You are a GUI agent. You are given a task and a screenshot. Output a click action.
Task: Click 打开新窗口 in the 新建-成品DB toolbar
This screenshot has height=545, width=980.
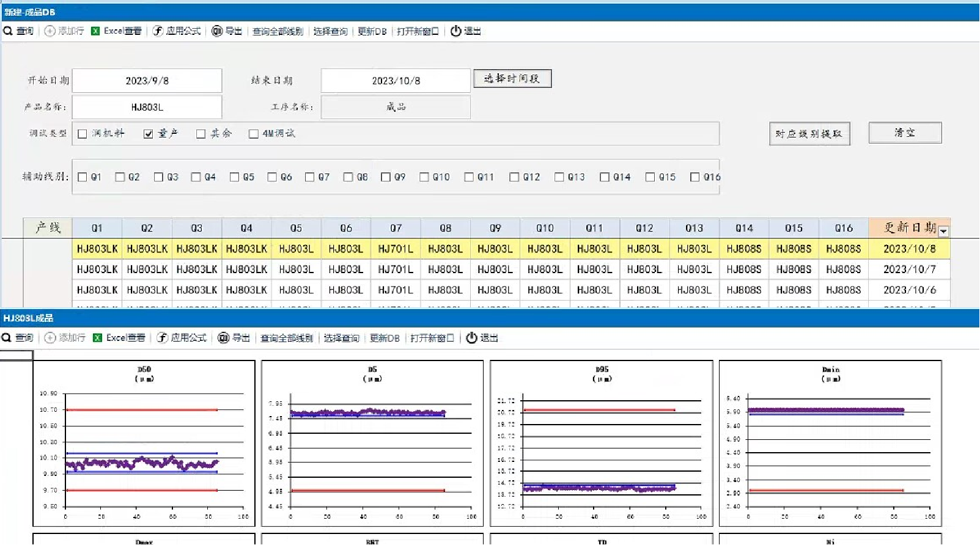click(418, 31)
